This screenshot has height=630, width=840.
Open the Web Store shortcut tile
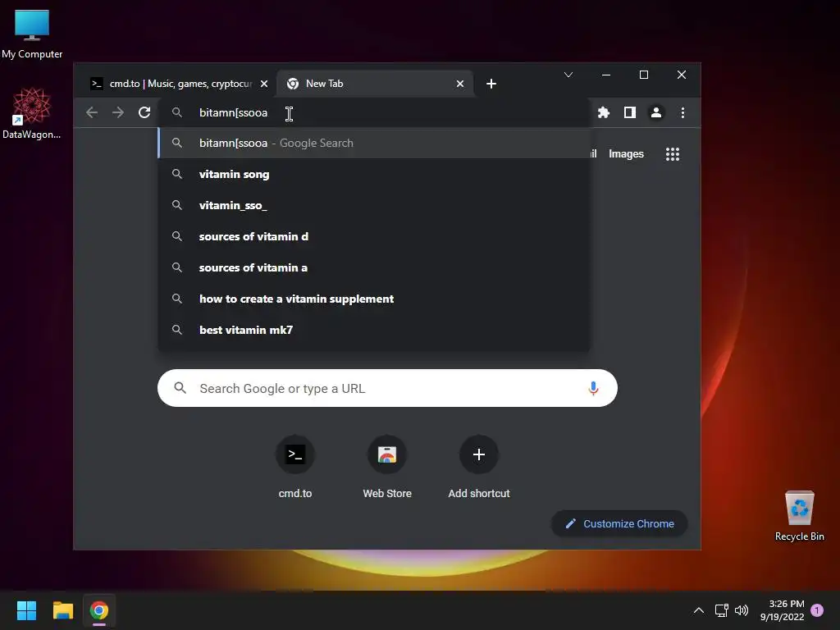pyautogui.click(x=387, y=467)
